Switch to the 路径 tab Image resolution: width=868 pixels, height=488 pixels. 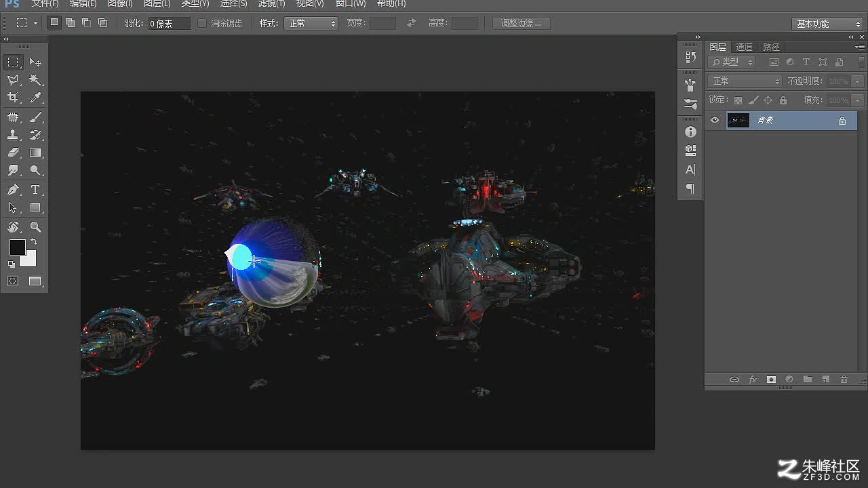pyautogui.click(x=772, y=47)
